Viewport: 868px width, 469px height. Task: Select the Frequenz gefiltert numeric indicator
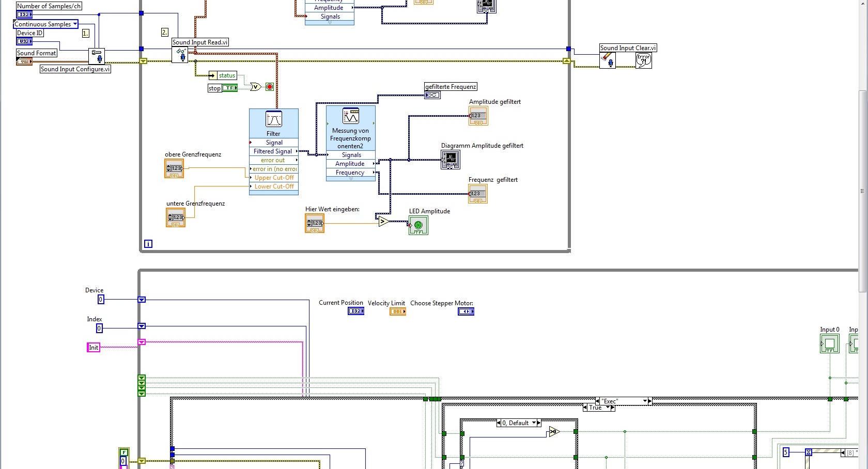pyautogui.click(x=478, y=194)
